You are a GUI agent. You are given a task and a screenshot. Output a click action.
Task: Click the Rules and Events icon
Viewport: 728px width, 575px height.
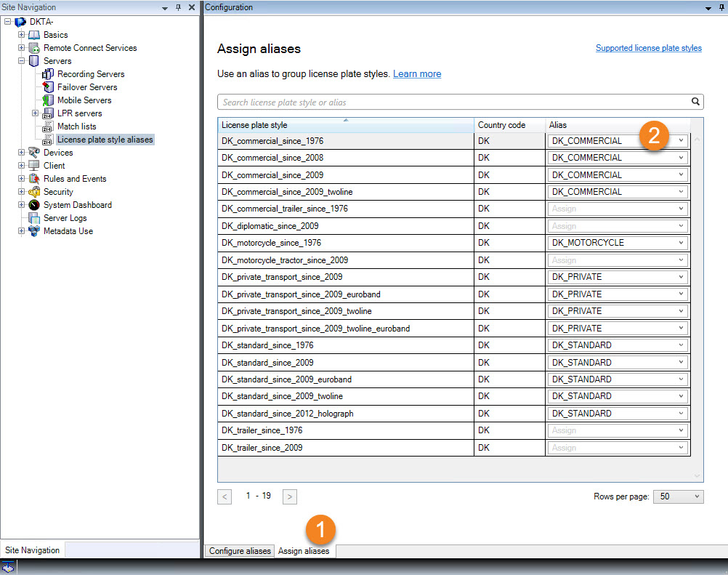pos(34,179)
